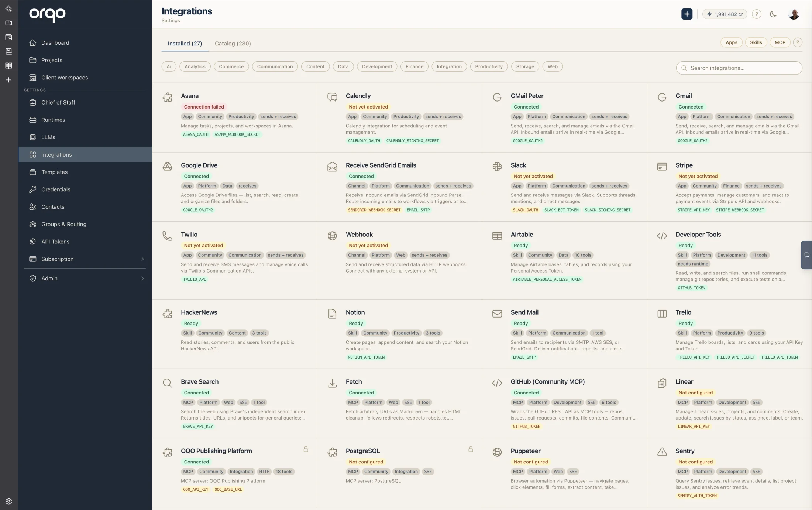This screenshot has width=812, height=510.
Task: Open the help icon beside credits
Action: tap(757, 14)
